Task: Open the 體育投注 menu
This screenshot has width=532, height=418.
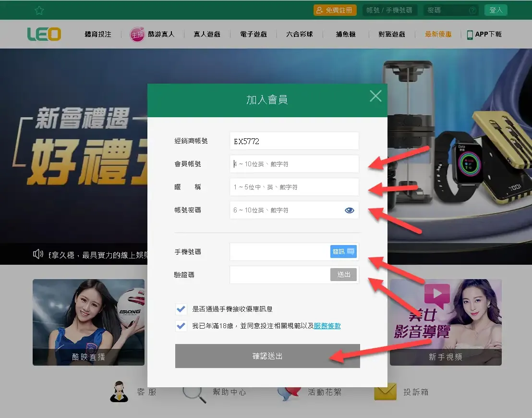Action: point(98,34)
